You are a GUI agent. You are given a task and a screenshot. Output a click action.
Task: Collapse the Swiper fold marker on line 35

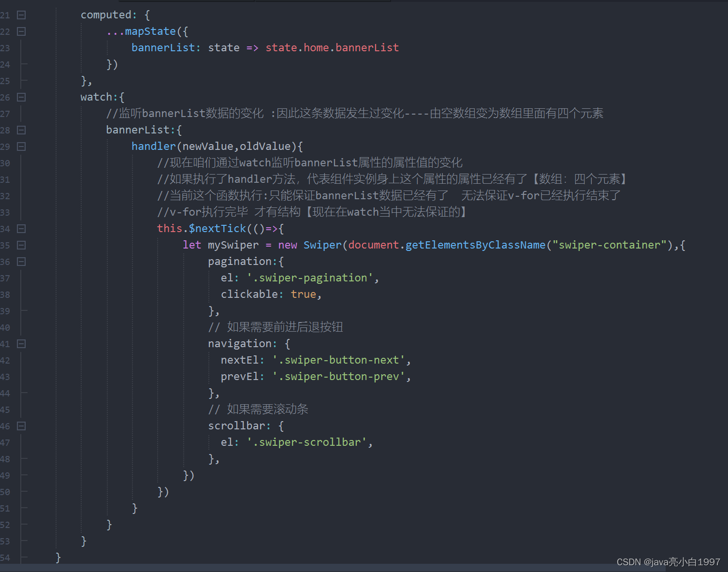coord(21,245)
